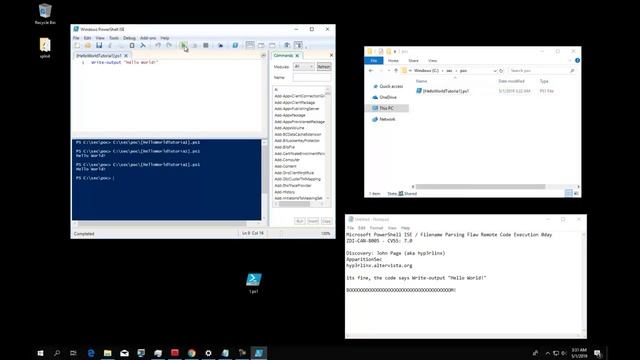Collapse the script pane using the top-right arrow

263,56
